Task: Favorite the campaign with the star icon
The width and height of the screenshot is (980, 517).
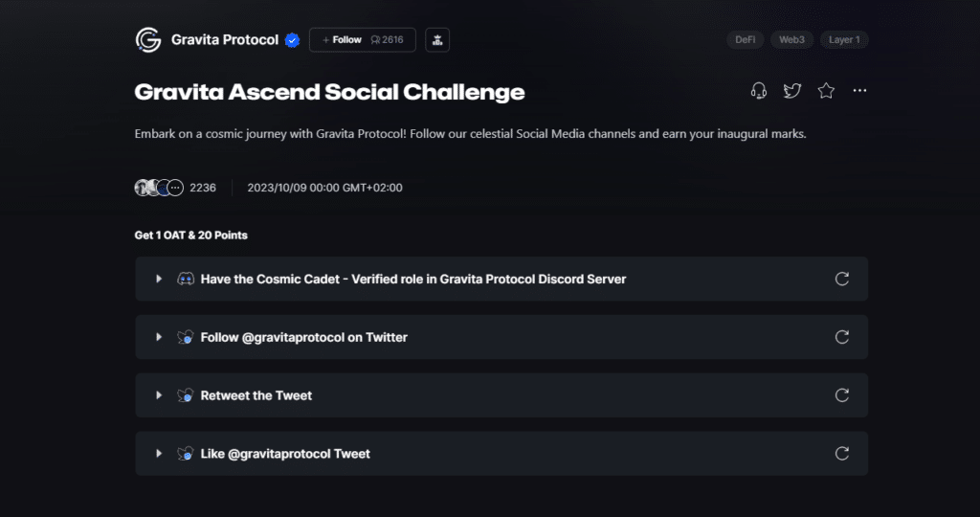Action: tap(826, 91)
